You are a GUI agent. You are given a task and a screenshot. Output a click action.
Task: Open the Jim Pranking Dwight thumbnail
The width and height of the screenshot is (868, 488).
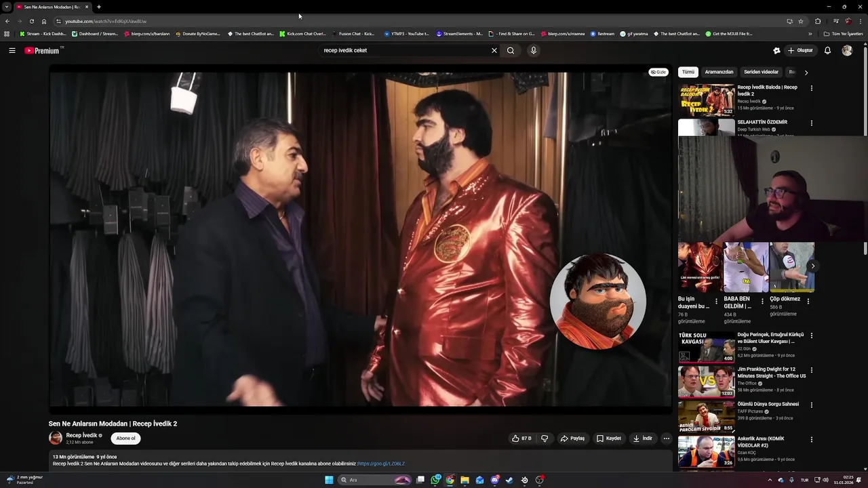click(707, 382)
